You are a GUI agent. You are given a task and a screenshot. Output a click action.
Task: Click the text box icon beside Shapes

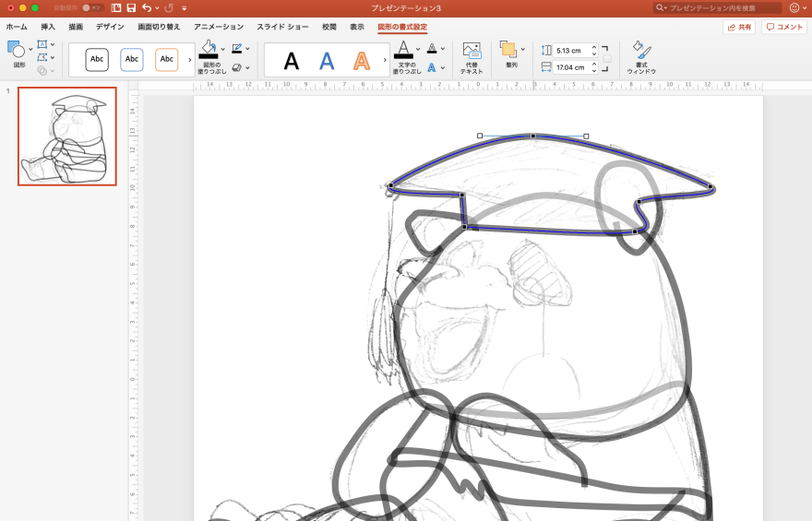point(42,44)
